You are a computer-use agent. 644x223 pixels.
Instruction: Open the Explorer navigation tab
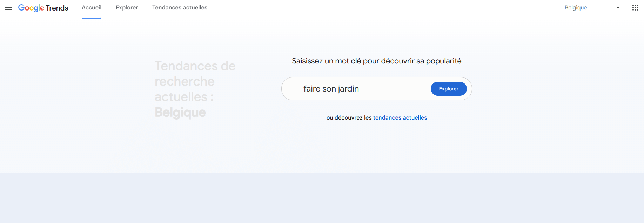point(127,8)
